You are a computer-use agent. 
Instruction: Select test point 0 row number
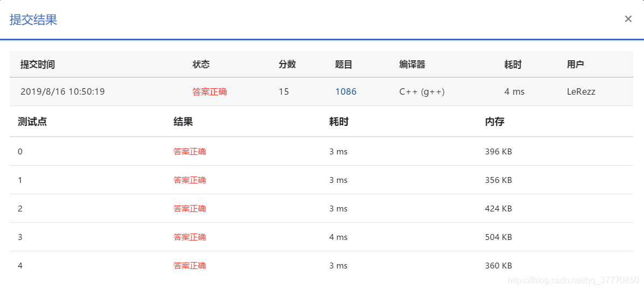20,151
